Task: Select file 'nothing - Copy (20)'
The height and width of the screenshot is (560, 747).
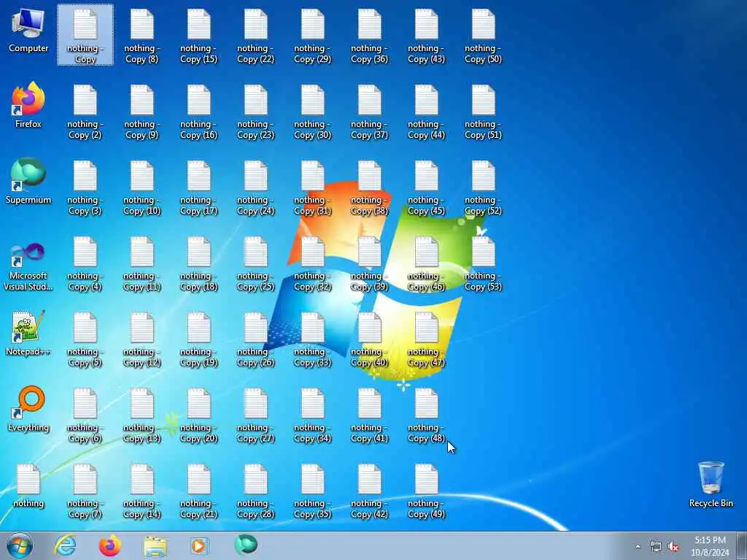Action: [x=198, y=415]
